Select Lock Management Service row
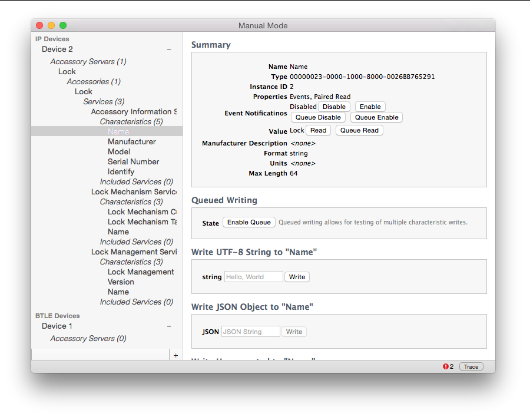The height and width of the screenshot is (420, 530). click(x=134, y=252)
